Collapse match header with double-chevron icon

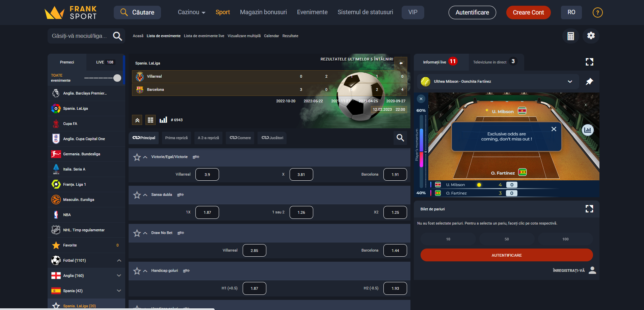point(137,120)
